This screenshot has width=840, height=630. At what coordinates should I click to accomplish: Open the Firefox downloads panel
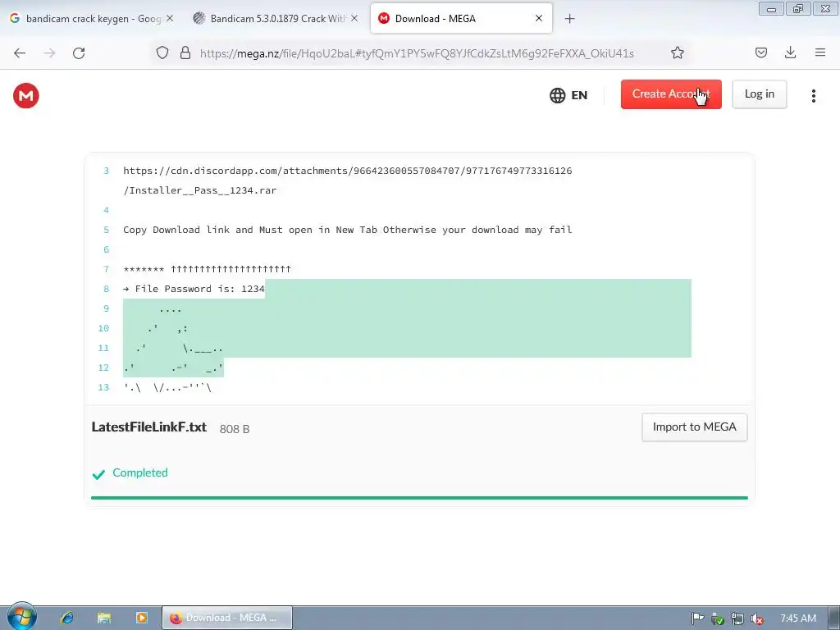[x=790, y=52]
